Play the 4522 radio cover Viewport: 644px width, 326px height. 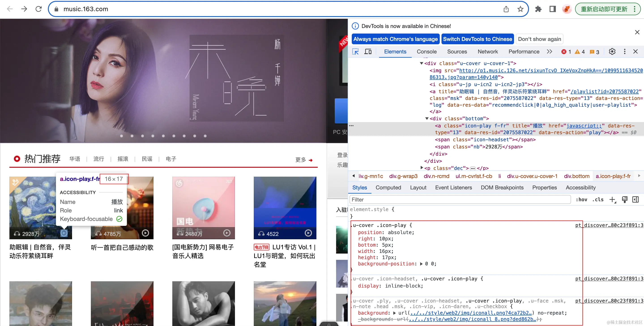[x=308, y=233]
